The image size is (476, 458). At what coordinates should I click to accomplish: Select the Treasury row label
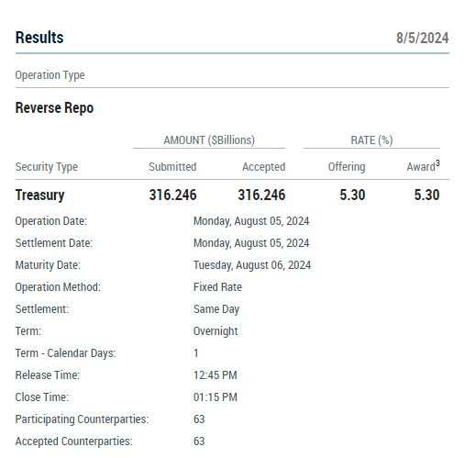coord(39,195)
